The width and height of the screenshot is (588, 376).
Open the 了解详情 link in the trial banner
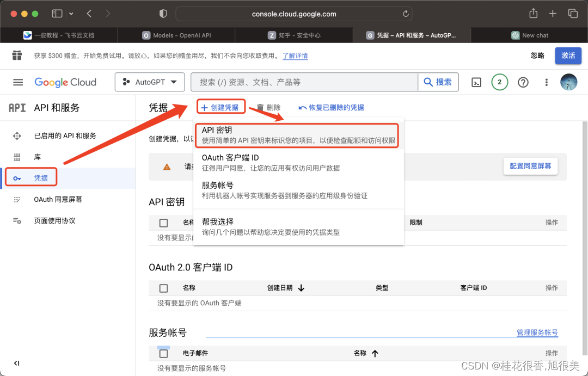pyautogui.click(x=295, y=56)
